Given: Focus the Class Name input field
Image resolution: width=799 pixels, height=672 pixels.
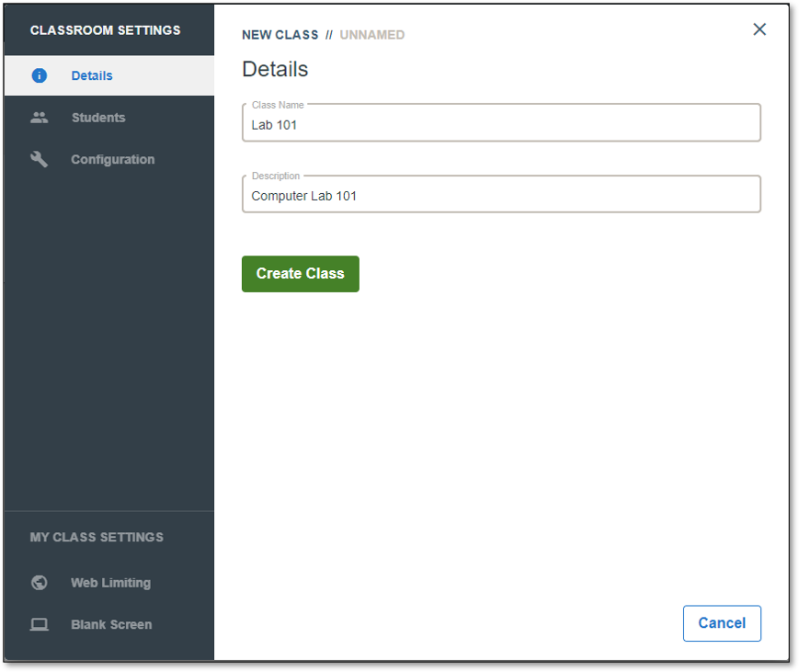Looking at the screenshot, I should 501,123.
